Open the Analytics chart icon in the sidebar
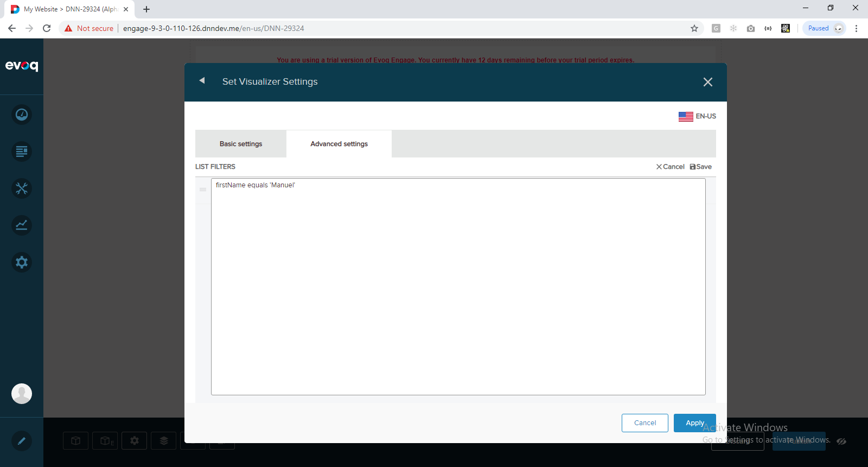This screenshot has width=868, height=467. point(22,225)
